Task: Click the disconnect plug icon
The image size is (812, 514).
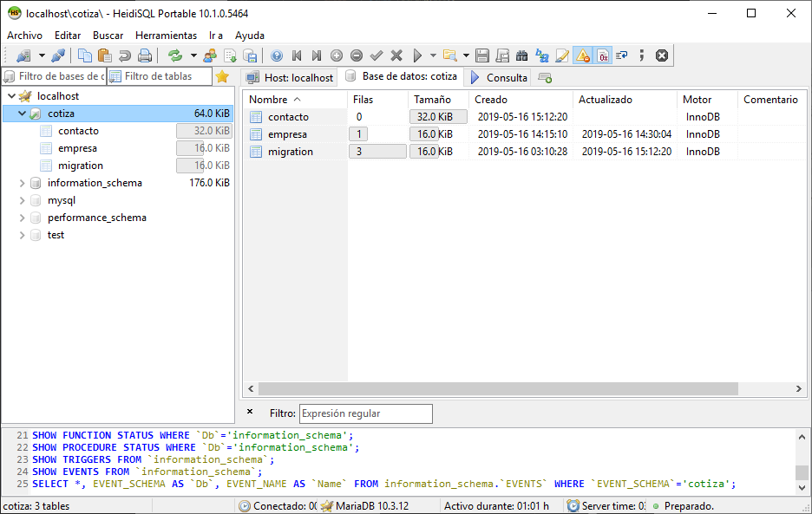Action: 58,55
